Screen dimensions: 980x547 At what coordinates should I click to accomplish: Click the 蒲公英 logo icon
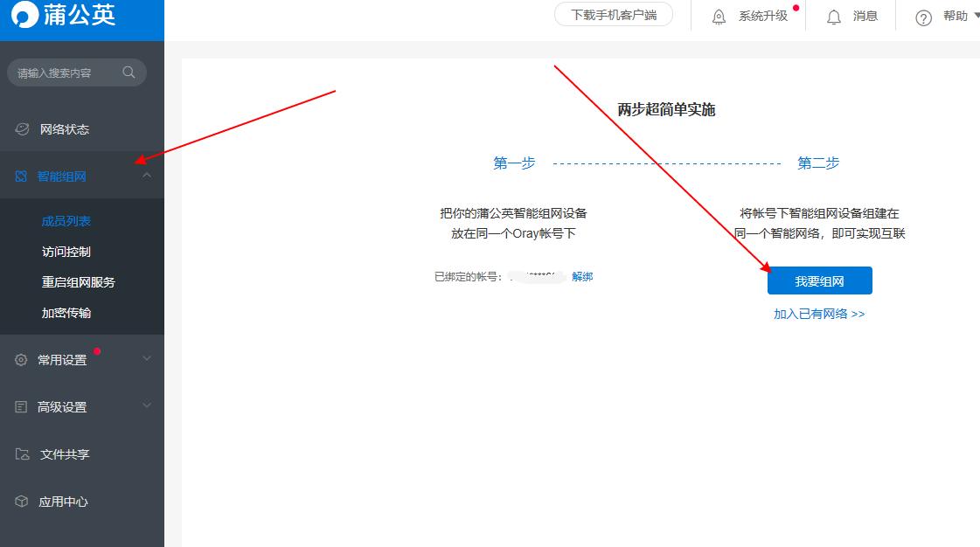click(25, 15)
